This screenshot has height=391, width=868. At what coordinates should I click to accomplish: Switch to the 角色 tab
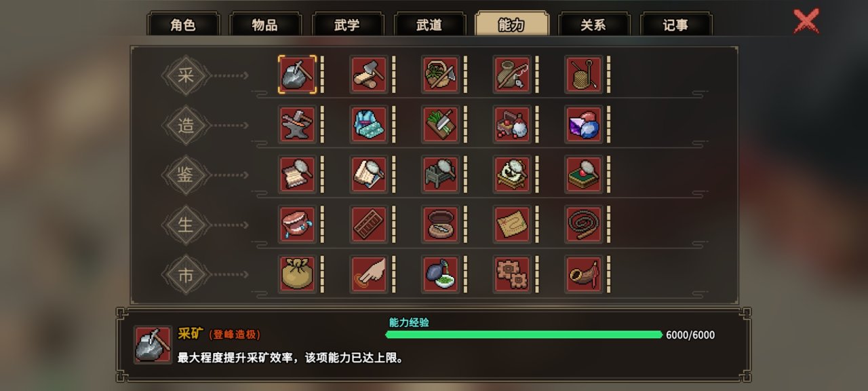183,24
